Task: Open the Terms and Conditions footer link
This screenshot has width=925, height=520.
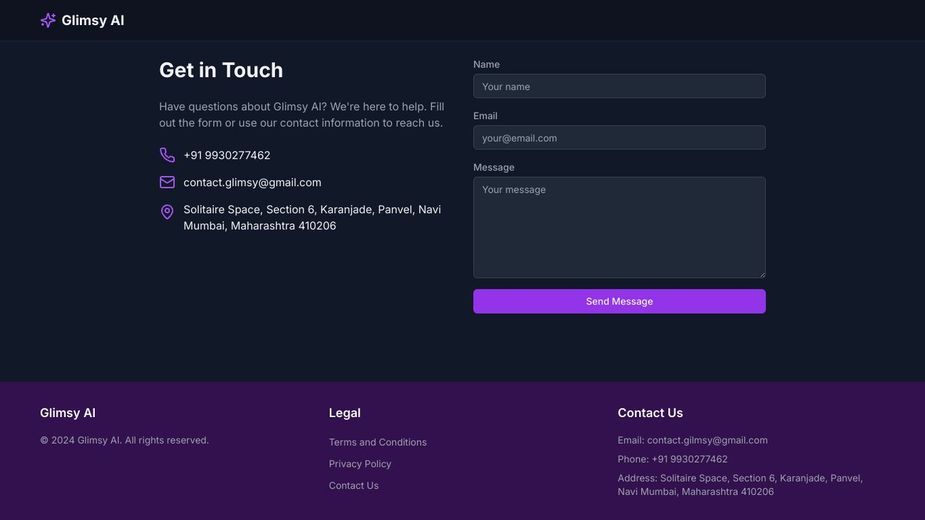Action: click(x=378, y=442)
